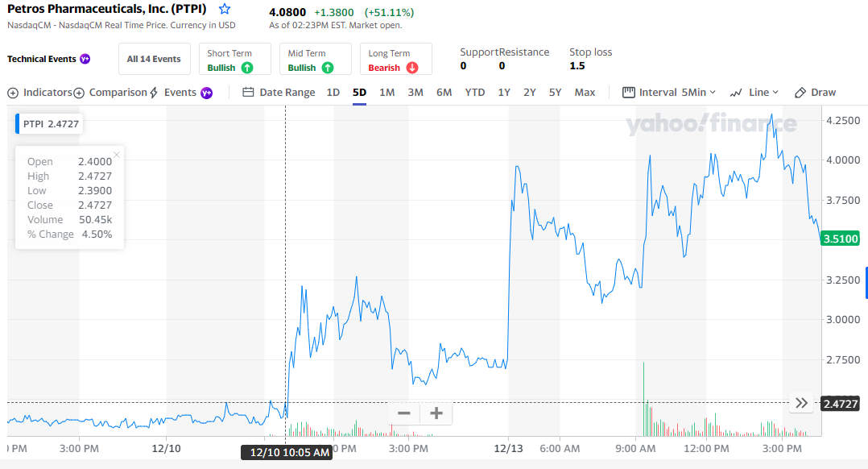Open Short Term Bullish outlook card
This screenshot has height=469, width=868.
[235, 59]
